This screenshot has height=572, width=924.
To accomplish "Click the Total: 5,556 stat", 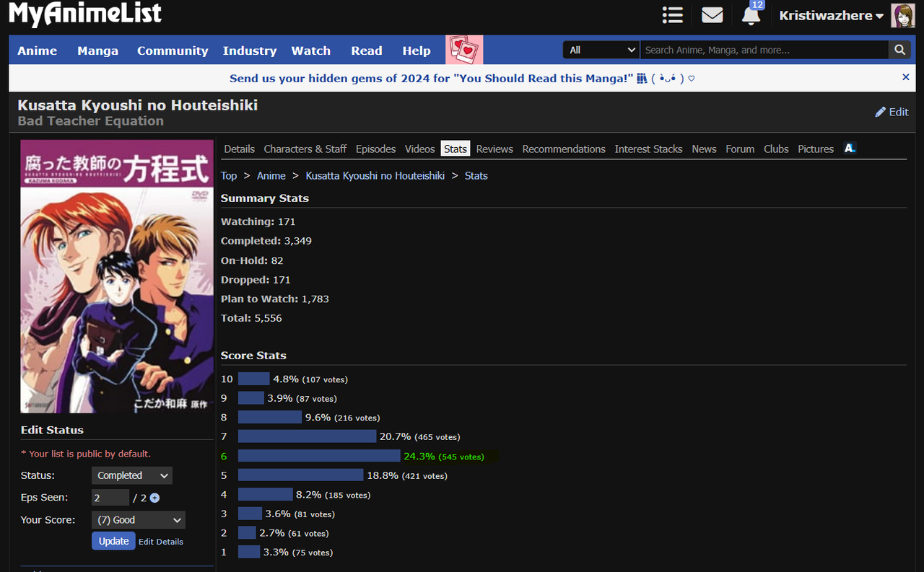I will pyautogui.click(x=251, y=318).
